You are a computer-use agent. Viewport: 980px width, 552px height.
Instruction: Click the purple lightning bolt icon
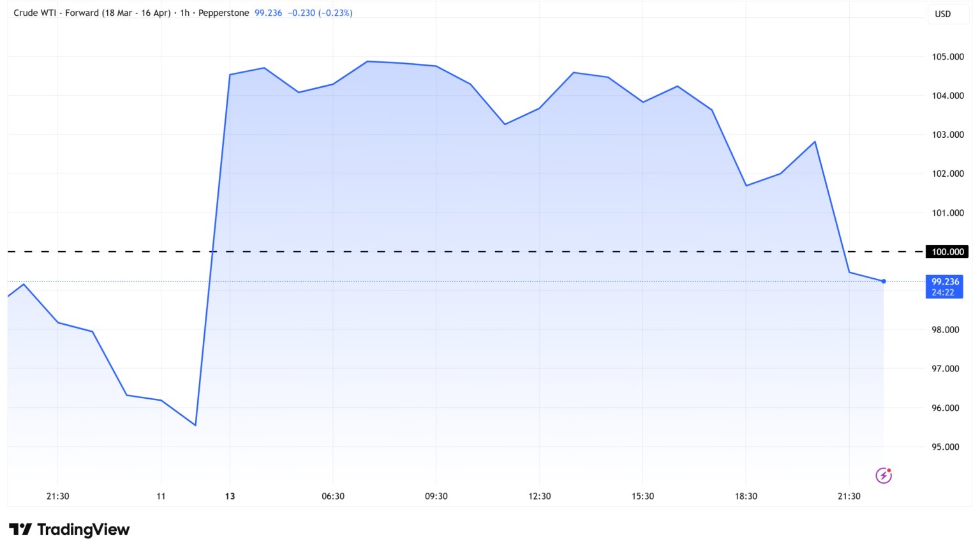click(883, 475)
